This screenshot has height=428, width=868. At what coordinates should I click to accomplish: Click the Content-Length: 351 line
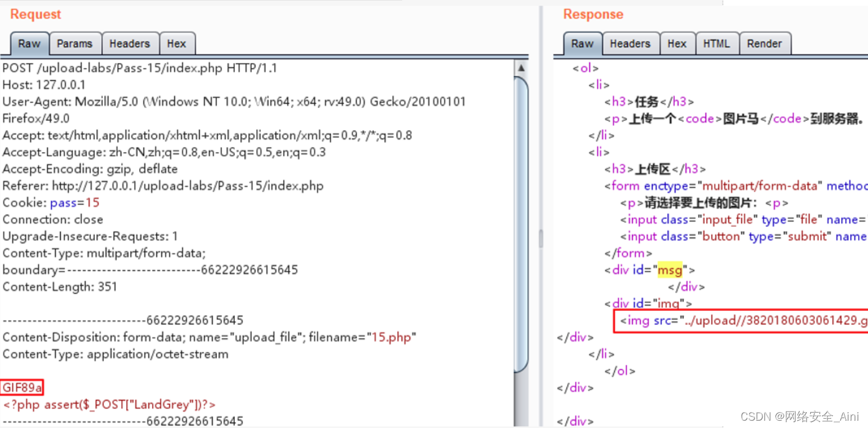click(x=59, y=286)
